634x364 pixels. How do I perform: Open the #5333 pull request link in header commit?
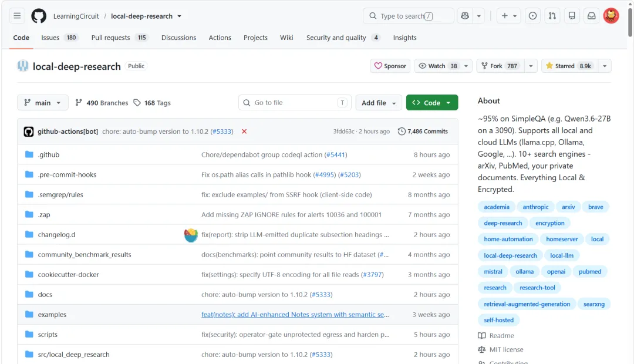click(x=222, y=132)
